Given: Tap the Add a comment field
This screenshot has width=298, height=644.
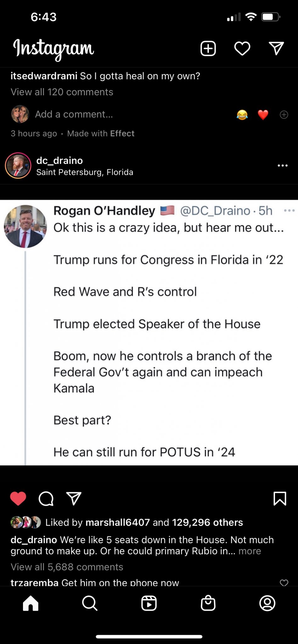Looking at the screenshot, I should pyautogui.click(x=74, y=114).
